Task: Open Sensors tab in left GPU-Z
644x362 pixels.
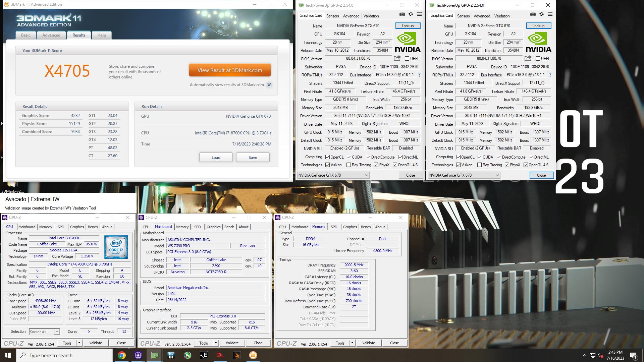Action: pos(332,16)
